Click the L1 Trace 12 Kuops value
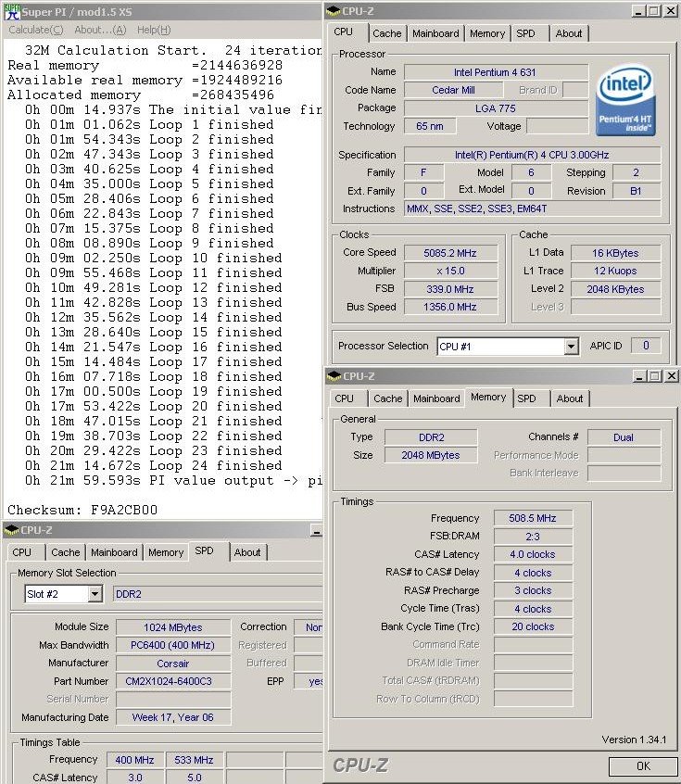Viewport: 681px width, 784px height. (615, 271)
